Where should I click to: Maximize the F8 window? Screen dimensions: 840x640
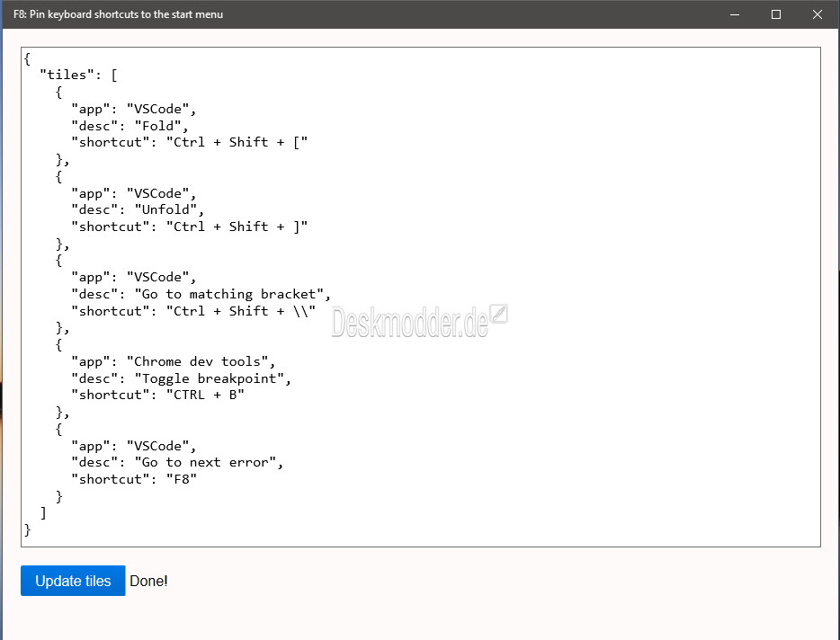(776, 14)
